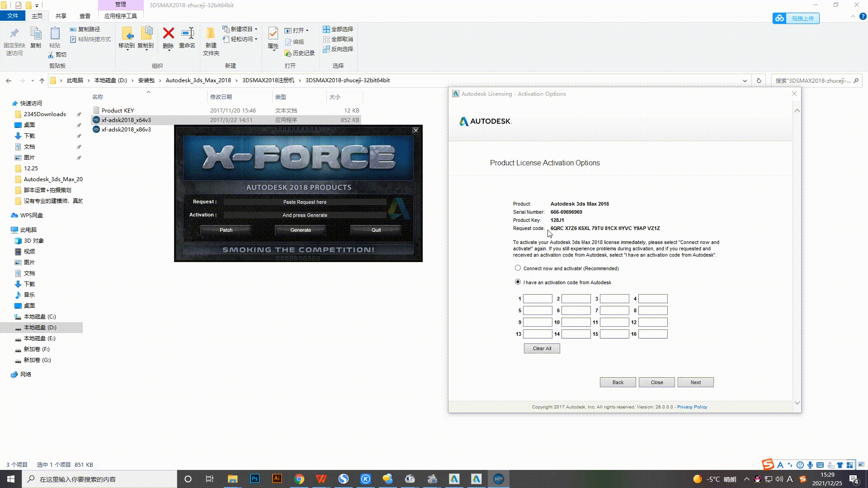The width and height of the screenshot is (868, 488).
Task: Click the Paste icon in clipboard group
Action: [x=55, y=34]
